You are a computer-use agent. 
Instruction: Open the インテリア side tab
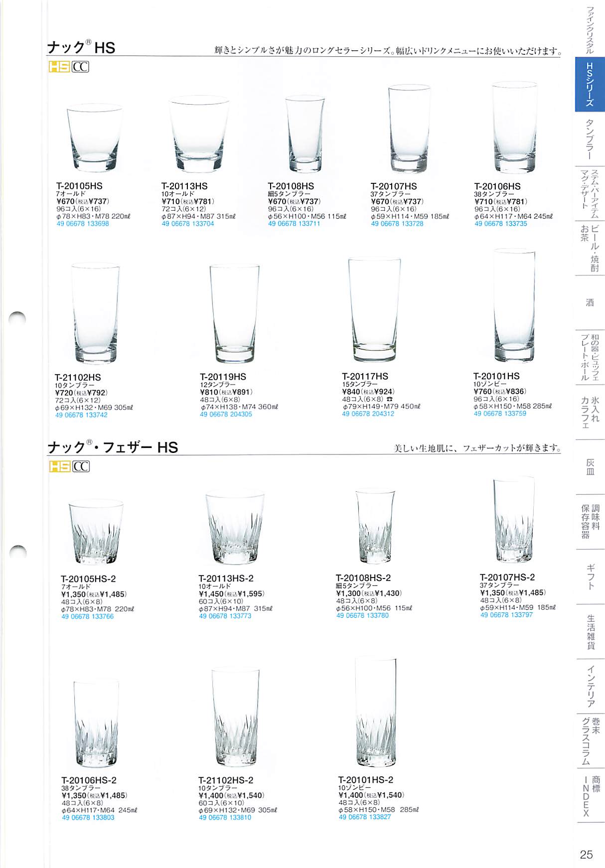coord(590,686)
